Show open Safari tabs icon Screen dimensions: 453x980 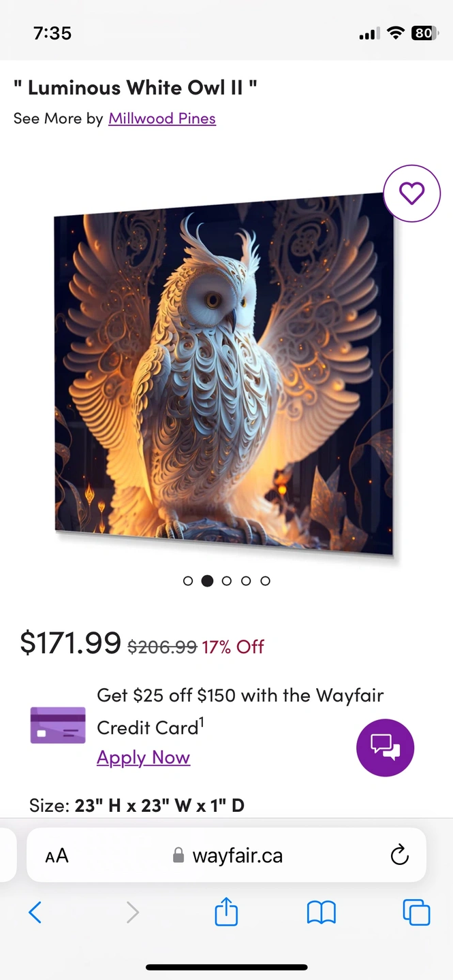[416, 912]
